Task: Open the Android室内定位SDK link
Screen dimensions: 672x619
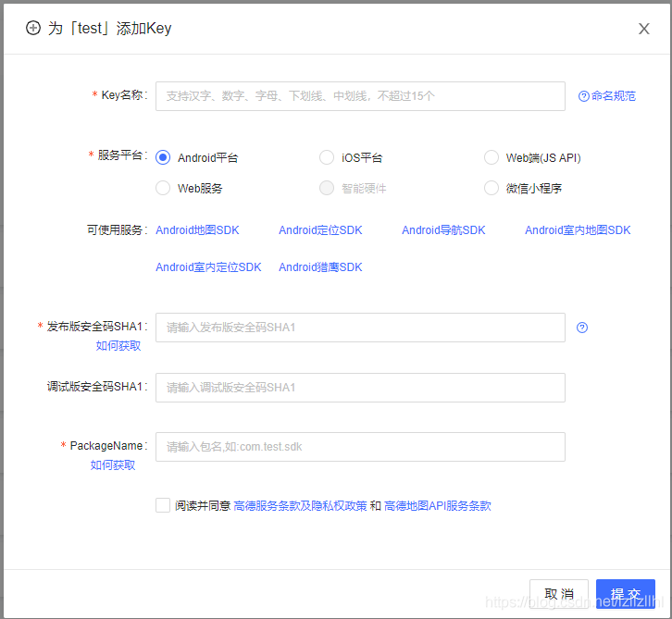Action: pyautogui.click(x=208, y=267)
